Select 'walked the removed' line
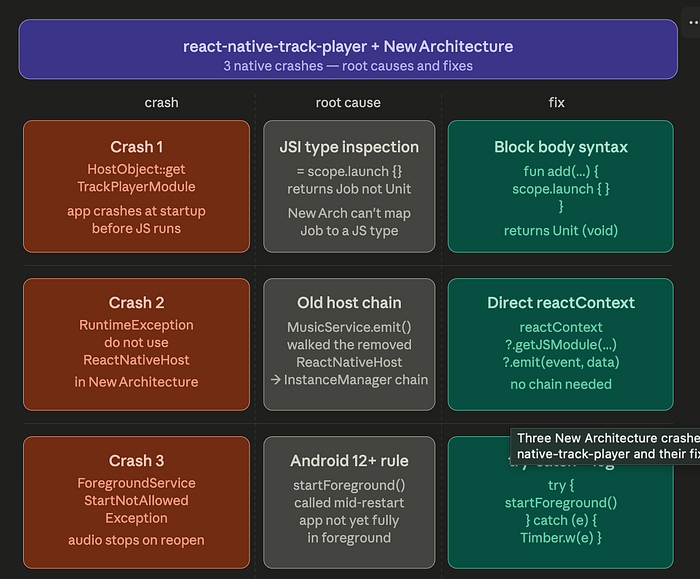The image size is (700, 579). pos(349,345)
